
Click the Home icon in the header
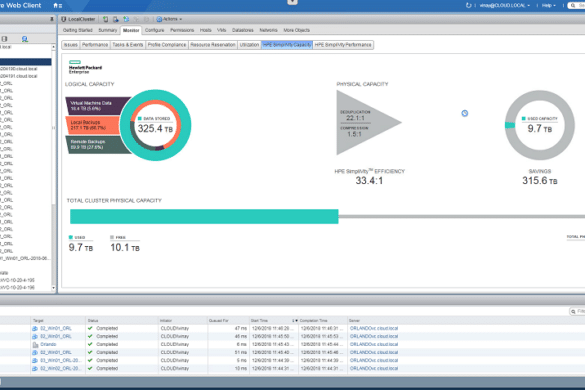point(56,6)
